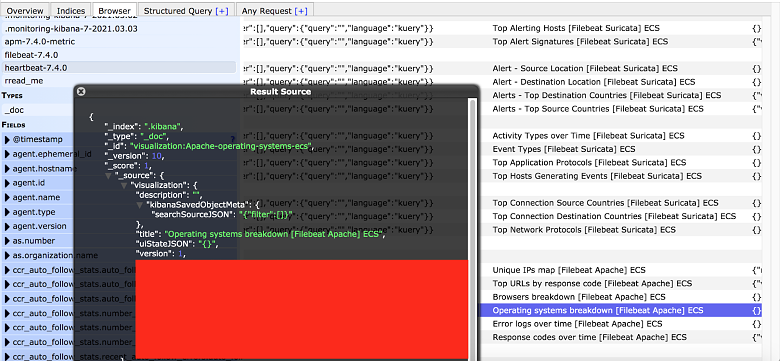Select the rread_me index
Viewport: 780px width, 361px height.
pyautogui.click(x=119, y=81)
